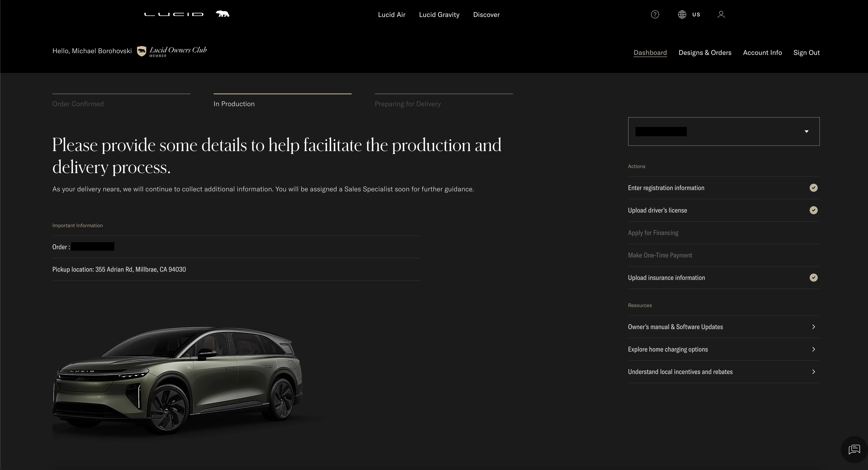868x470 pixels.
Task: Click the Hello, Michael Borohovski greeting
Action: click(x=92, y=51)
